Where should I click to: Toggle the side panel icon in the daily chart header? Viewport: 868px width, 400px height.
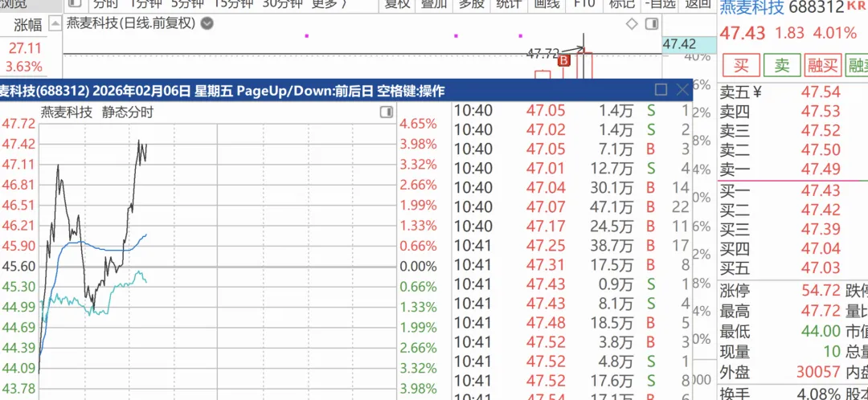[652, 24]
